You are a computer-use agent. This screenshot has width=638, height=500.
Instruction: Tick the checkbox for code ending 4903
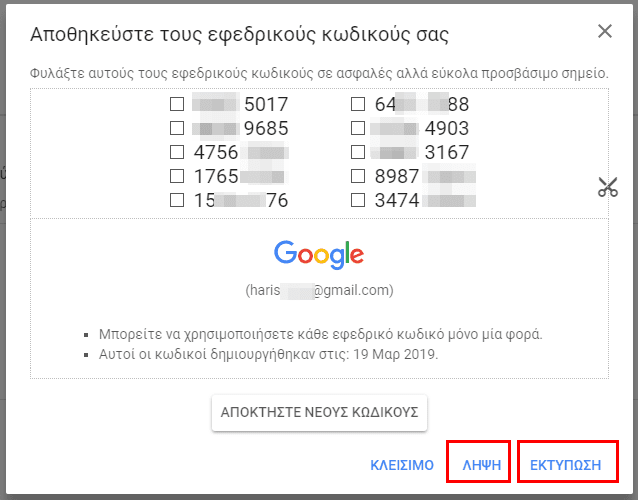pyautogui.click(x=358, y=128)
